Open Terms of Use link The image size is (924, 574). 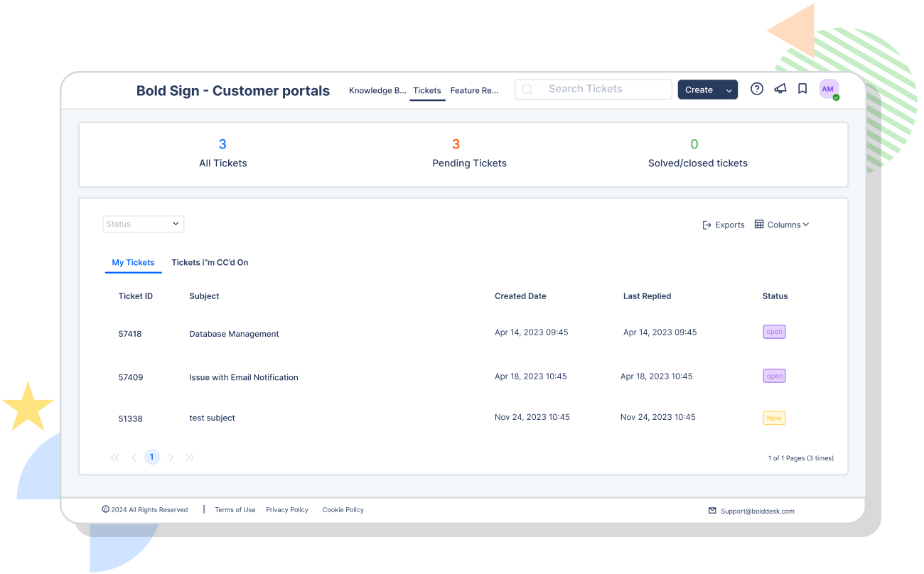[235, 510]
